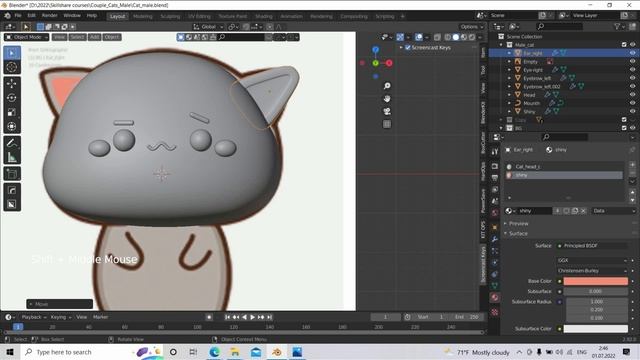Open the Edit menu

pos(31,16)
